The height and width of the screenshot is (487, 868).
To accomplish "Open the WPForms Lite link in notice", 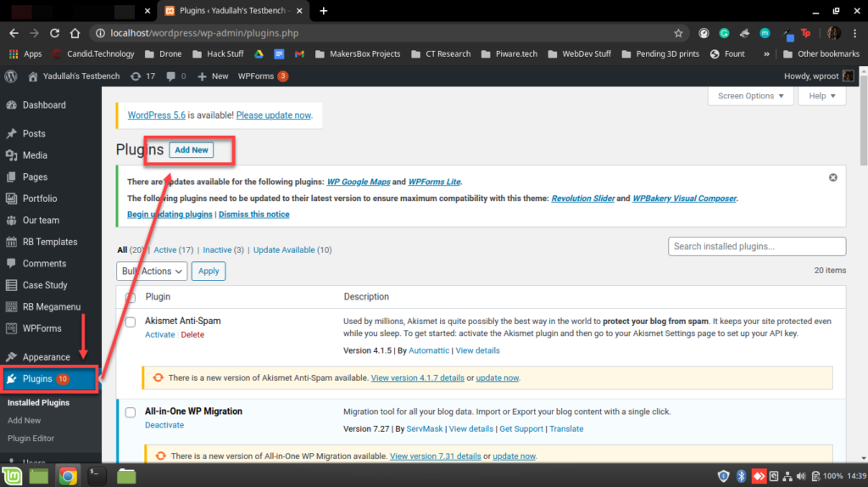I will coord(434,182).
